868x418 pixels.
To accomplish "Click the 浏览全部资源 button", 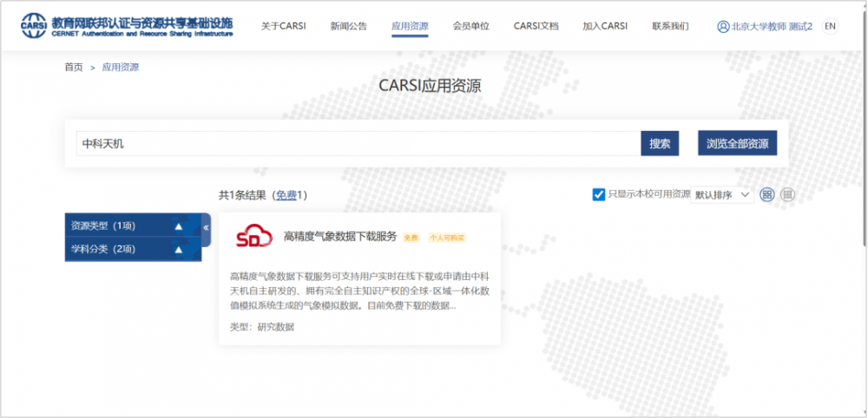I will [737, 143].
